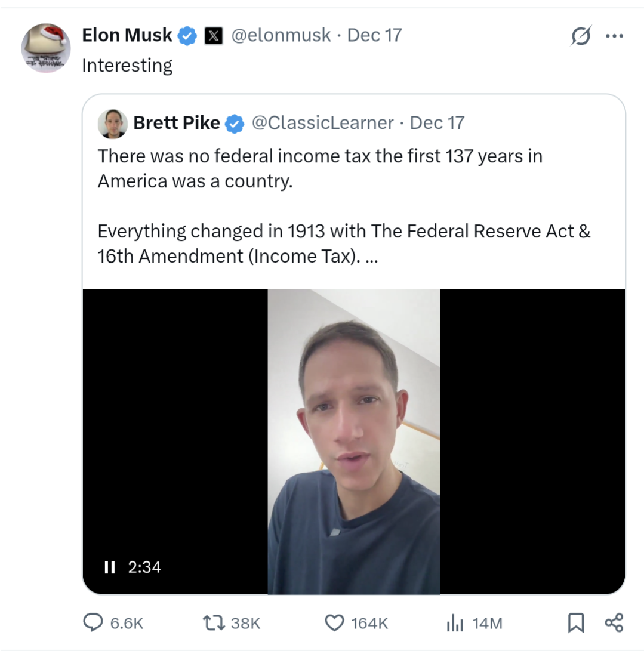This screenshot has width=644, height=651.
Task: Open Elon Musk's profile avatar
Action: (46, 48)
